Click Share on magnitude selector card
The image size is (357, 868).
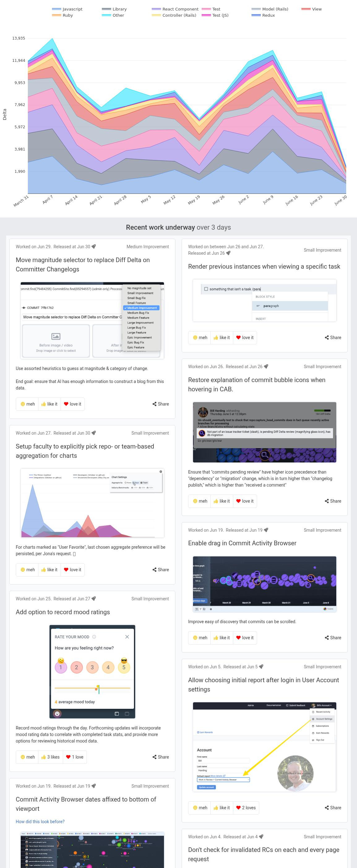[161, 404]
